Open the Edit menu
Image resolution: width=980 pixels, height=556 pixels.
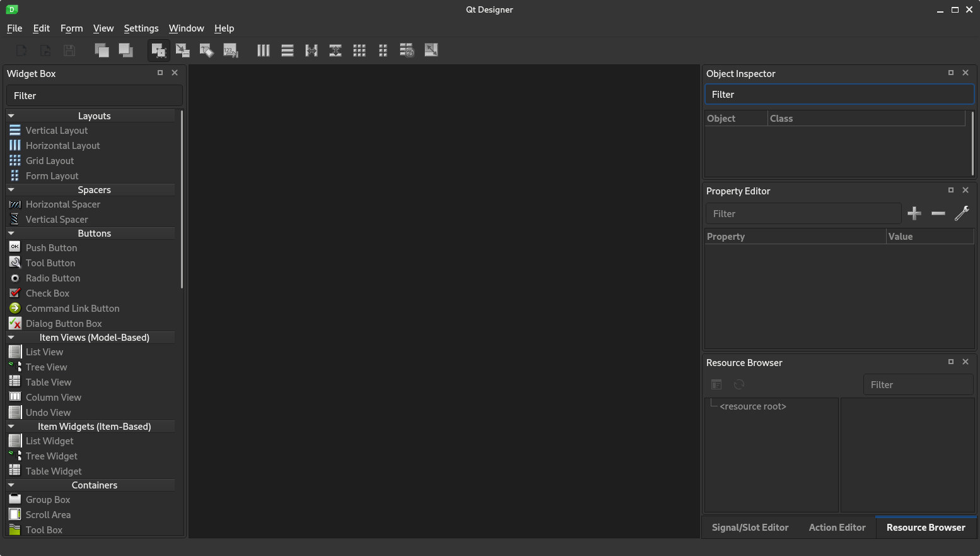[x=42, y=28]
